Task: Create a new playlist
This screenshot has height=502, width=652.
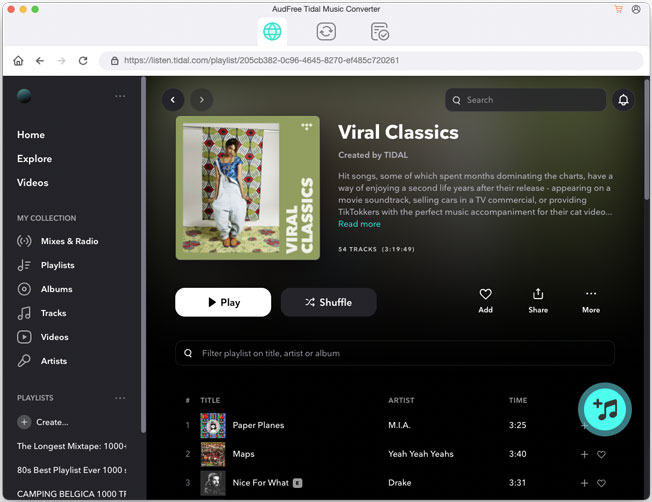Action: tap(42, 422)
